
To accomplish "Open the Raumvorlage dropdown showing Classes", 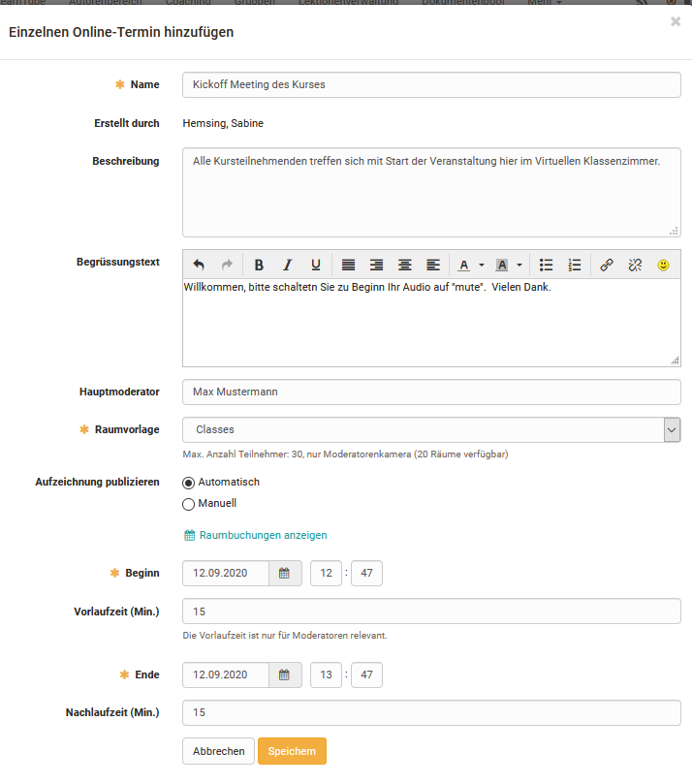I will click(x=431, y=429).
